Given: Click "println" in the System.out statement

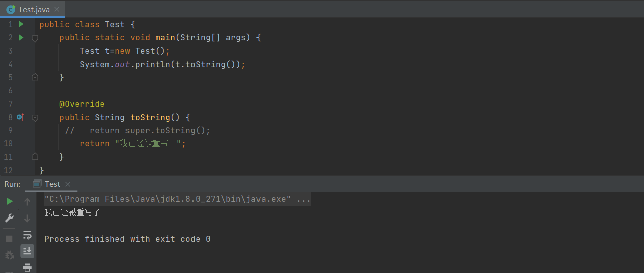Looking at the screenshot, I should pos(153,64).
